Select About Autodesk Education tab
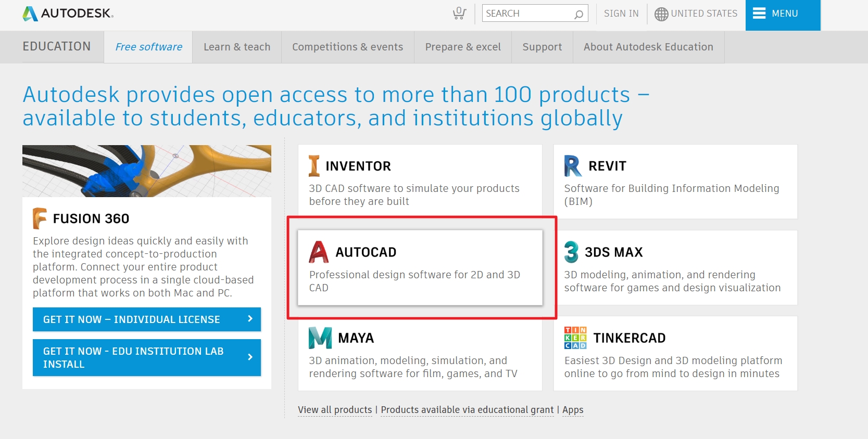 pos(648,47)
